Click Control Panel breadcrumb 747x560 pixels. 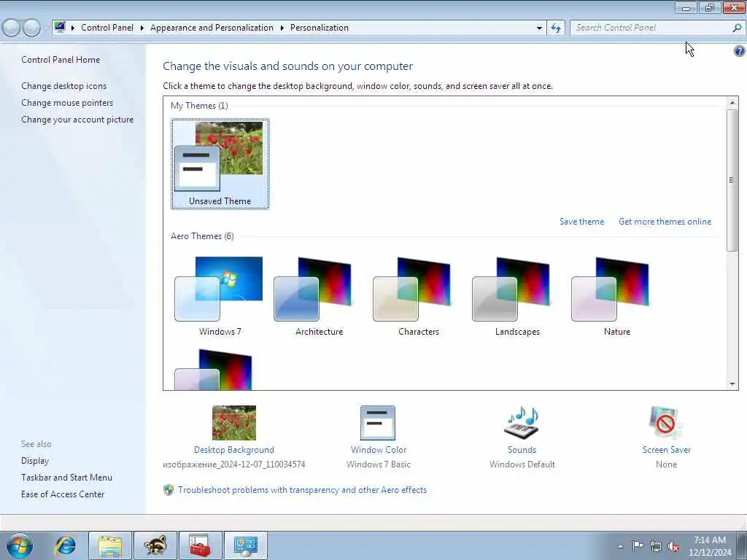[x=107, y=28]
